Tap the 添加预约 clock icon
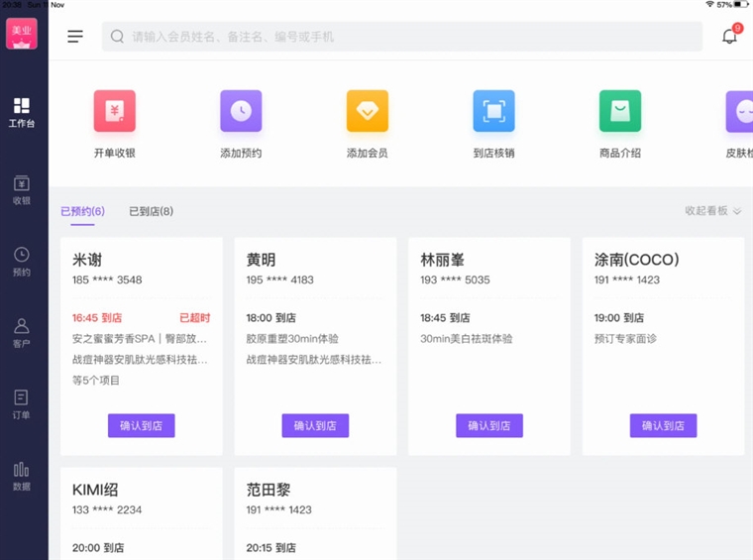753x560 pixels. 241,111
